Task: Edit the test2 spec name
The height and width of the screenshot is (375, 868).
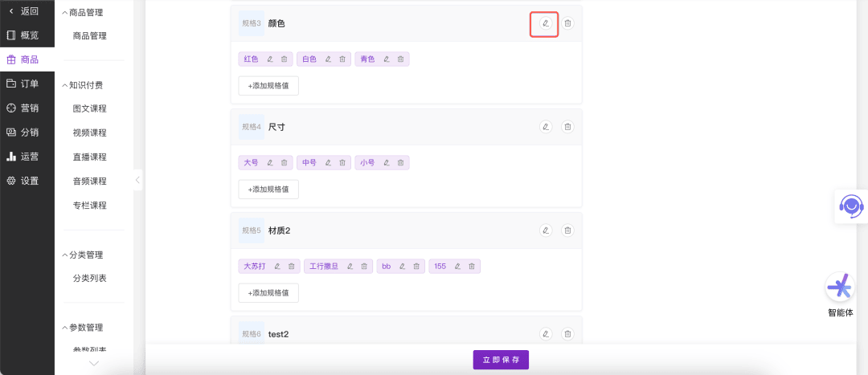Action: point(546,333)
